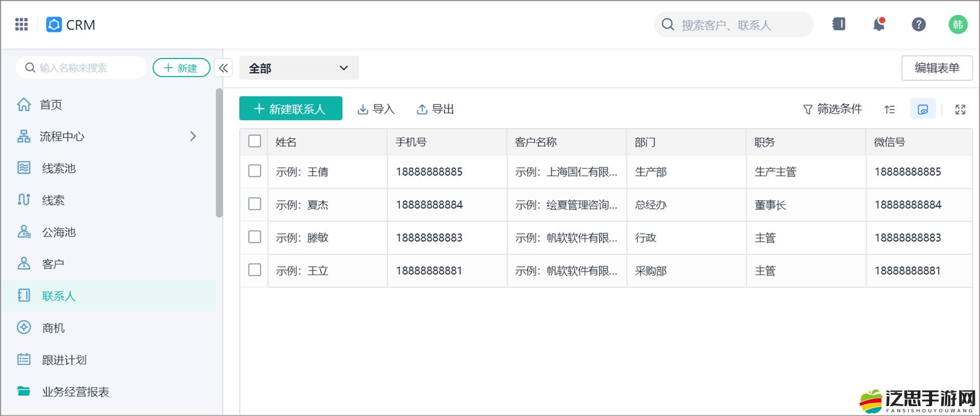
Task: Expand the 流程中心 chevron
Action: (193, 136)
